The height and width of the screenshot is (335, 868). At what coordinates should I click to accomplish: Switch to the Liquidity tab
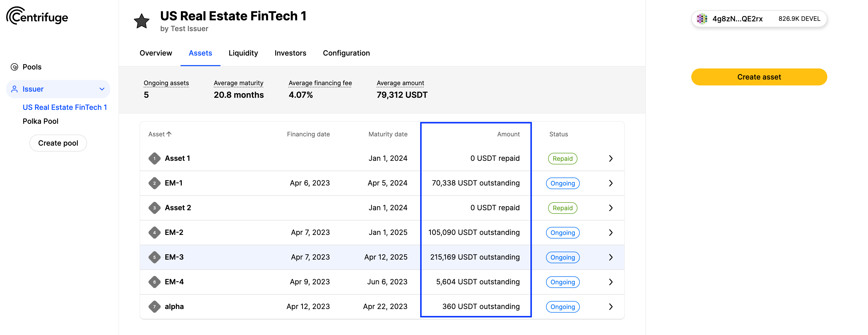(x=243, y=53)
